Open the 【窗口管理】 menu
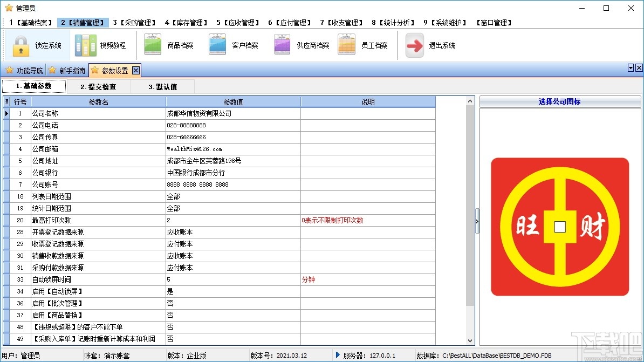The height and width of the screenshot is (362, 644). tap(494, 23)
